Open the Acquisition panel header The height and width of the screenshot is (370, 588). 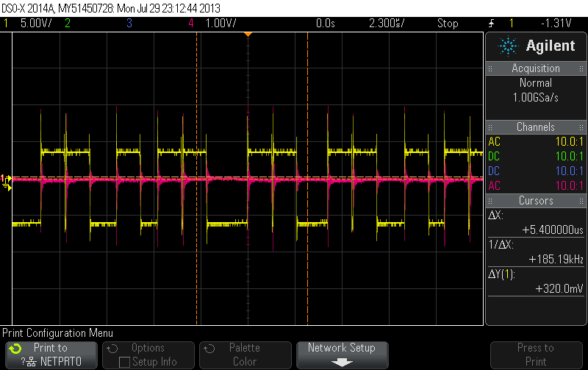[536, 68]
